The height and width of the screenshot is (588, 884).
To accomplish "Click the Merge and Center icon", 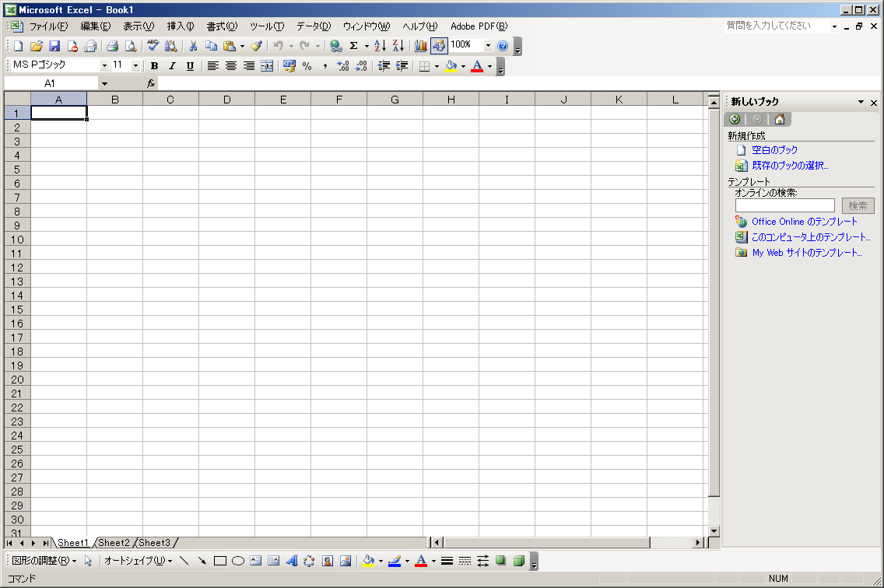I will pyautogui.click(x=267, y=66).
